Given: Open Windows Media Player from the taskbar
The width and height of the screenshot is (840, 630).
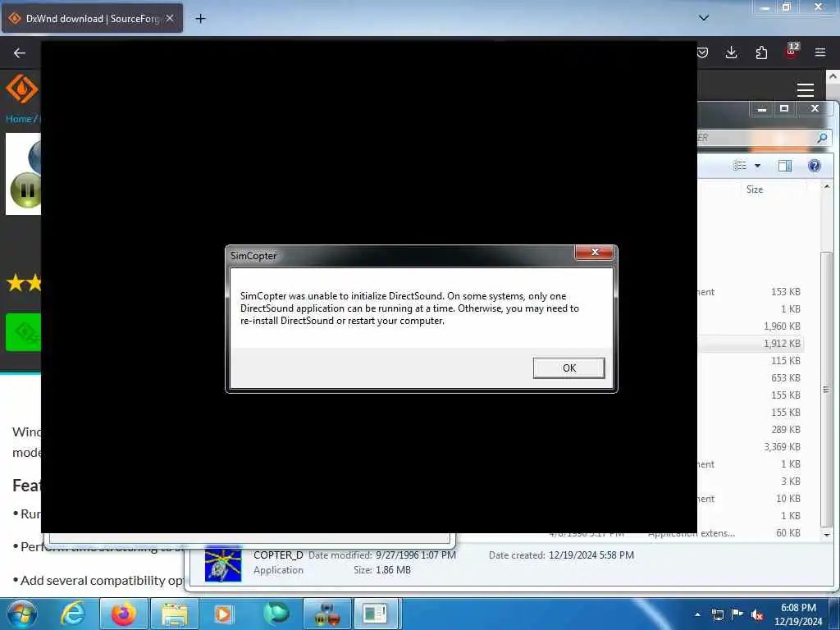Looking at the screenshot, I should [223, 614].
